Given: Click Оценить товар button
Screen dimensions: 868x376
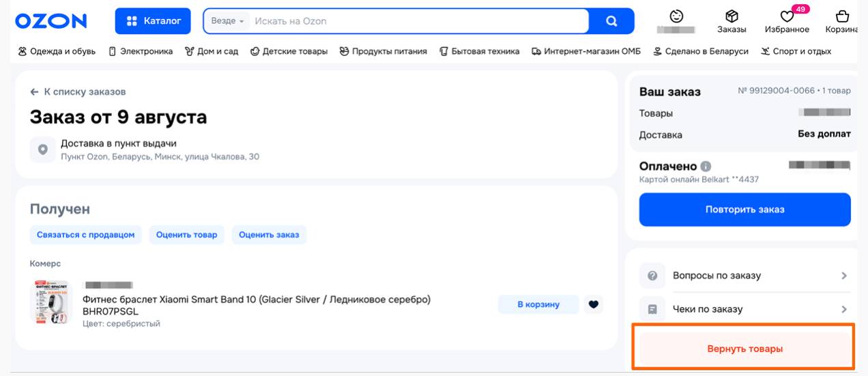Looking at the screenshot, I should pos(186,235).
